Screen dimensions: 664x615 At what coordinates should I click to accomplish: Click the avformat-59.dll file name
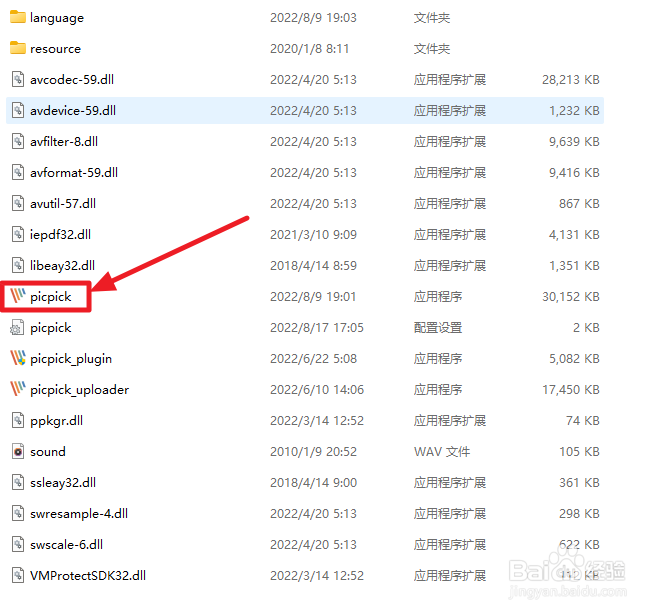pyautogui.click(x=74, y=172)
